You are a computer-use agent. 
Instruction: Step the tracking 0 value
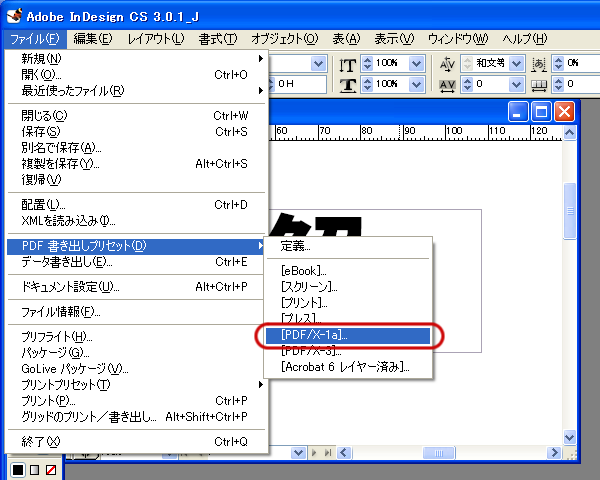coord(468,85)
